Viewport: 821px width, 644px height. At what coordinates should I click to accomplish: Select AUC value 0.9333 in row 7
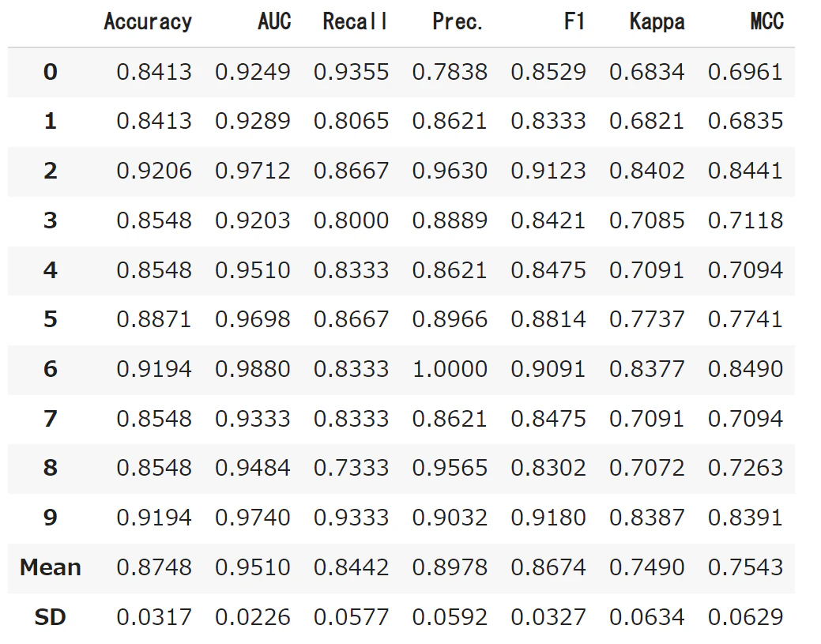[x=252, y=419]
